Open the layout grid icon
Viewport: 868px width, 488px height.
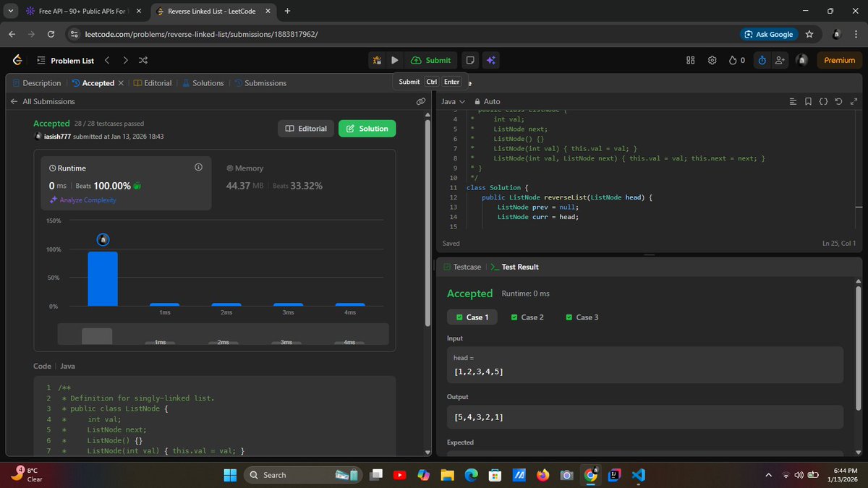(x=690, y=60)
